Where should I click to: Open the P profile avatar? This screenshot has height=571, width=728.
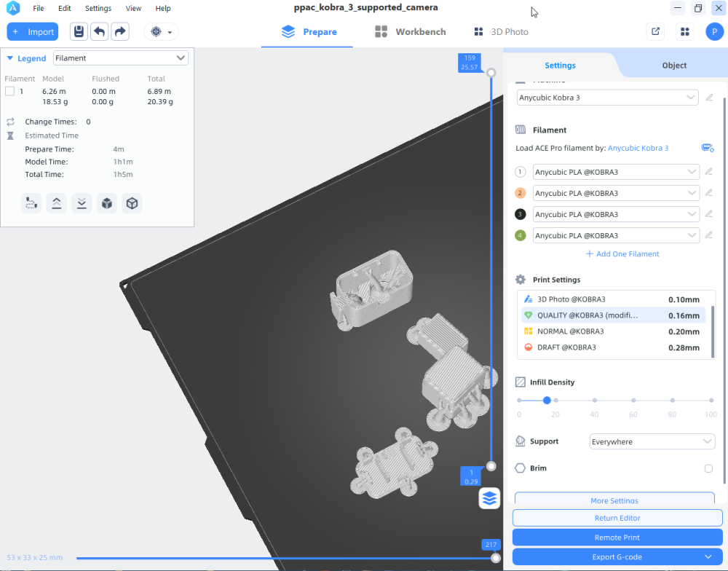[x=715, y=31]
